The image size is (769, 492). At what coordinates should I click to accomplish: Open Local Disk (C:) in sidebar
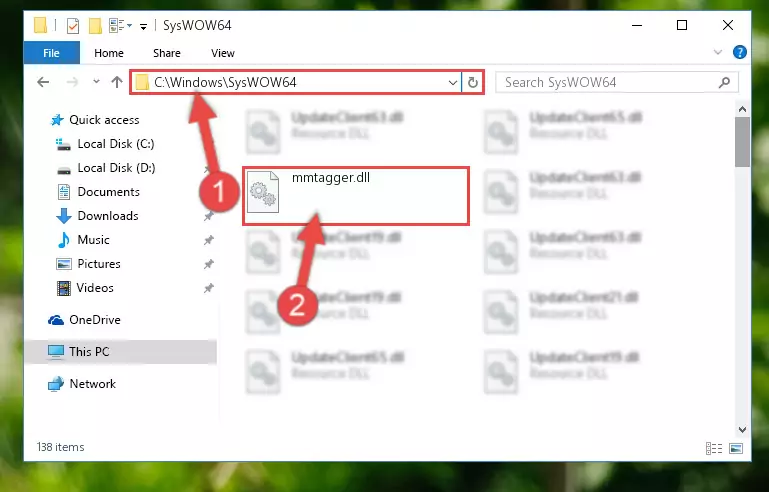(x=116, y=144)
